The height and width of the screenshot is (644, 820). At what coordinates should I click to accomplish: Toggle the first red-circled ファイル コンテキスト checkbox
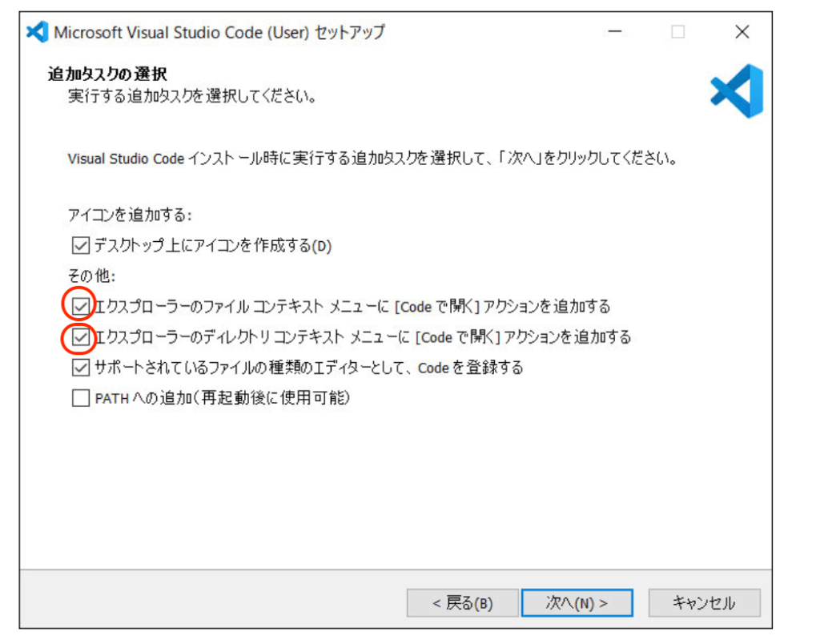click(x=80, y=306)
